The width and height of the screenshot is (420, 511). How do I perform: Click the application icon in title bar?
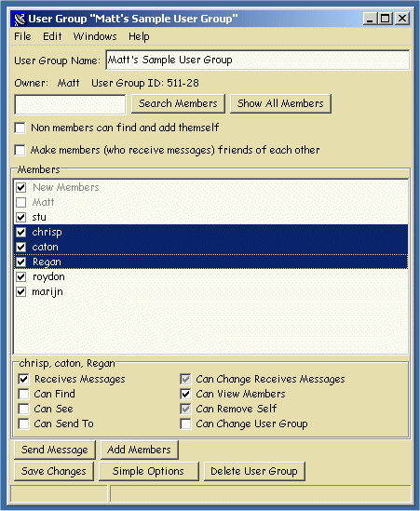(20, 19)
